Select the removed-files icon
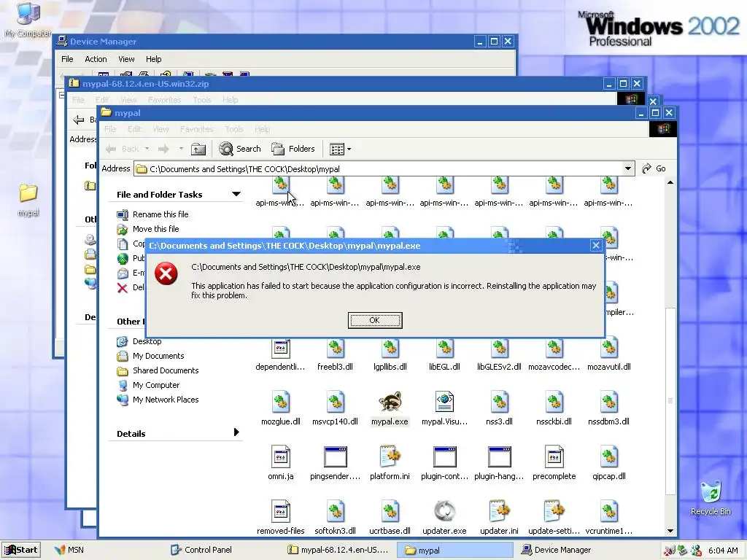This screenshot has height=560, width=747. 281,511
